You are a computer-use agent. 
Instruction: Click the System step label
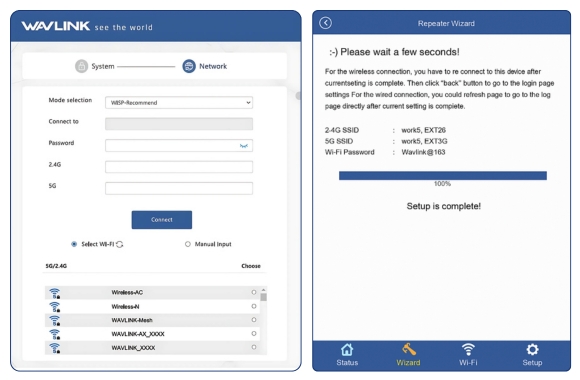click(x=103, y=66)
